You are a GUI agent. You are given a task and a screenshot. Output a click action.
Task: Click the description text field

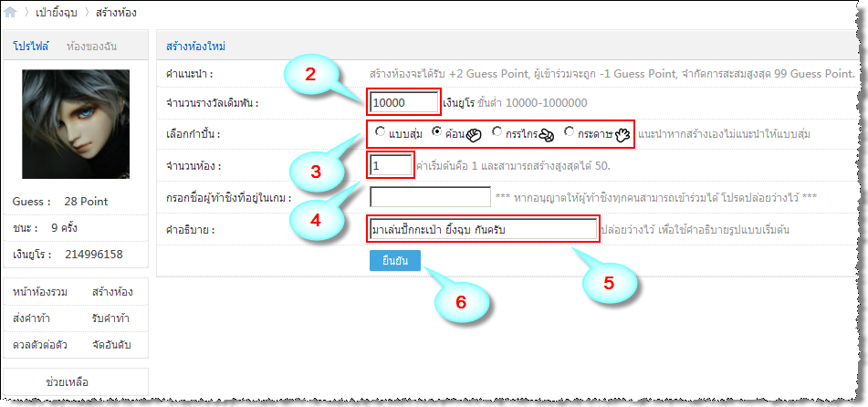click(x=483, y=229)
